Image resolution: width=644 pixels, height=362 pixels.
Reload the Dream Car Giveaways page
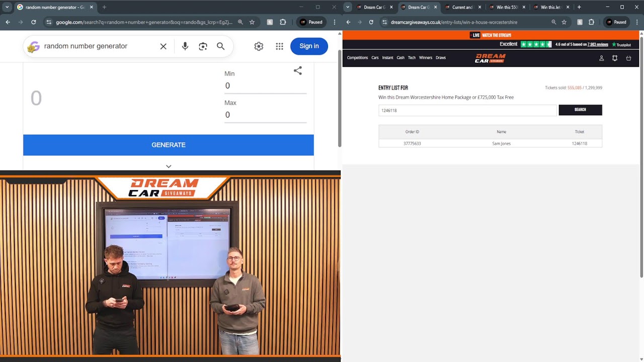(x=371, y=22)
